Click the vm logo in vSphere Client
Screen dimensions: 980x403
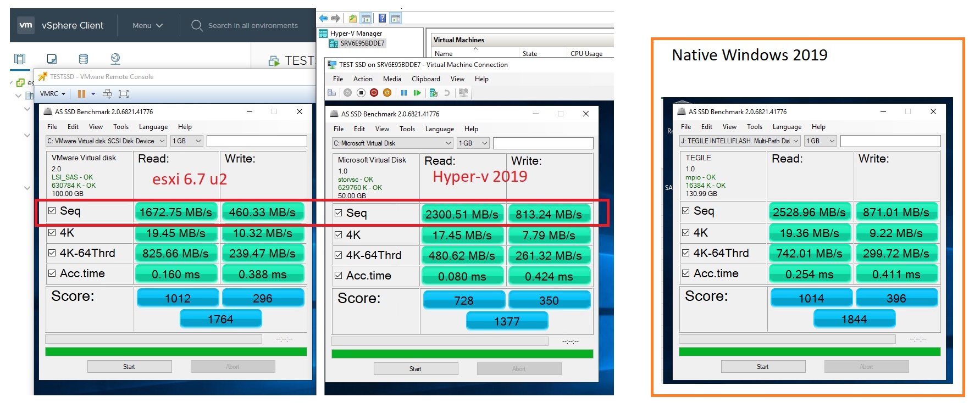coord(26,25)
